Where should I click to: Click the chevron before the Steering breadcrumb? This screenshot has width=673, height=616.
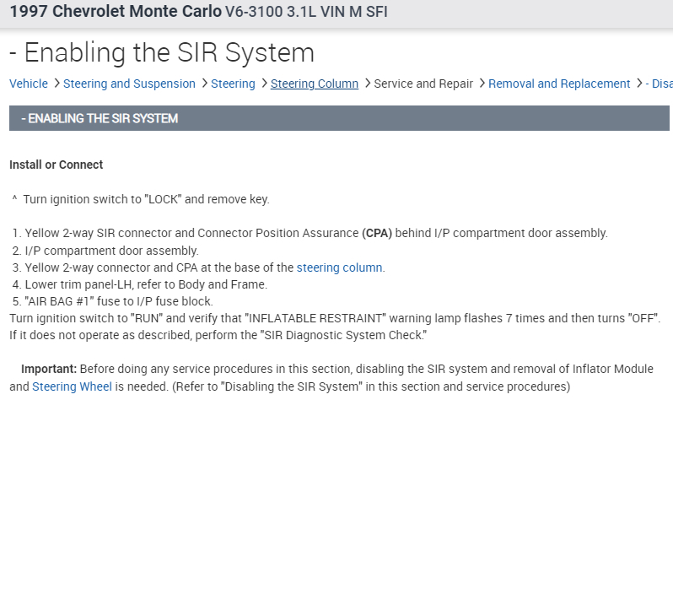pyautogui.click(x=205, y=84)
